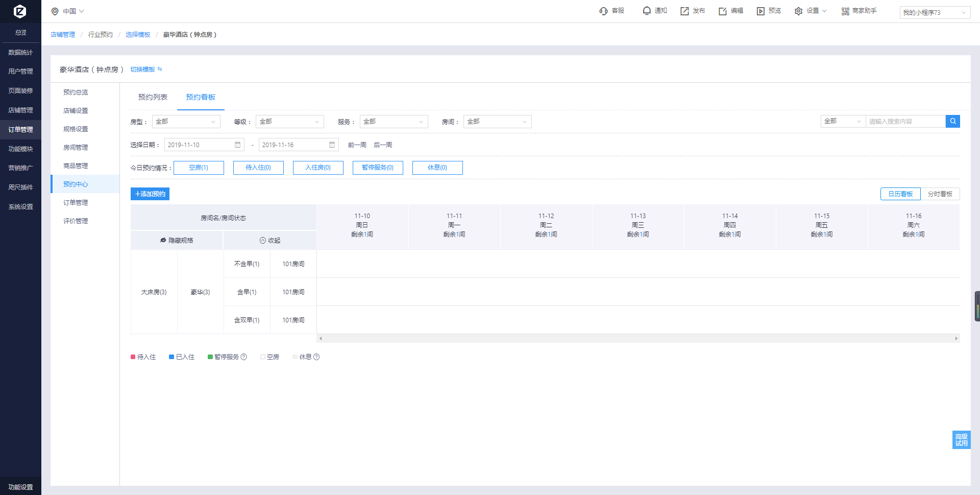Select 预约看板 tab
Viewport: 980px width, 495px height.
(201, 97)
